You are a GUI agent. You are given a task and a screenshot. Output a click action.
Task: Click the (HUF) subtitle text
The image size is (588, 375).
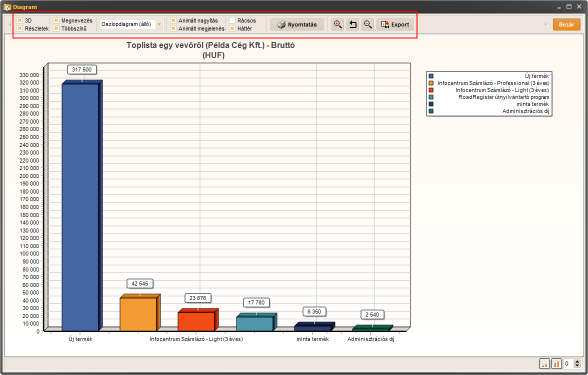(x=213, y=55)
